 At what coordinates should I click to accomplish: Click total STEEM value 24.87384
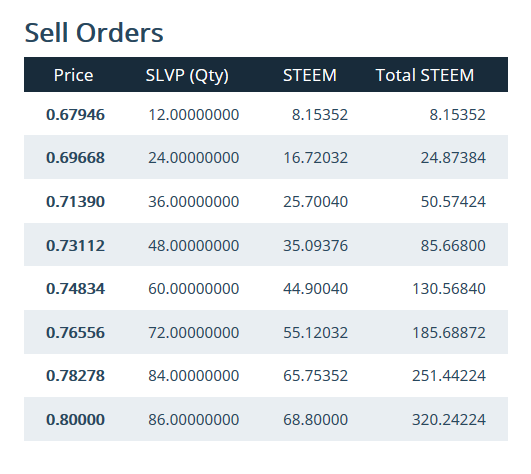(453, 157)
